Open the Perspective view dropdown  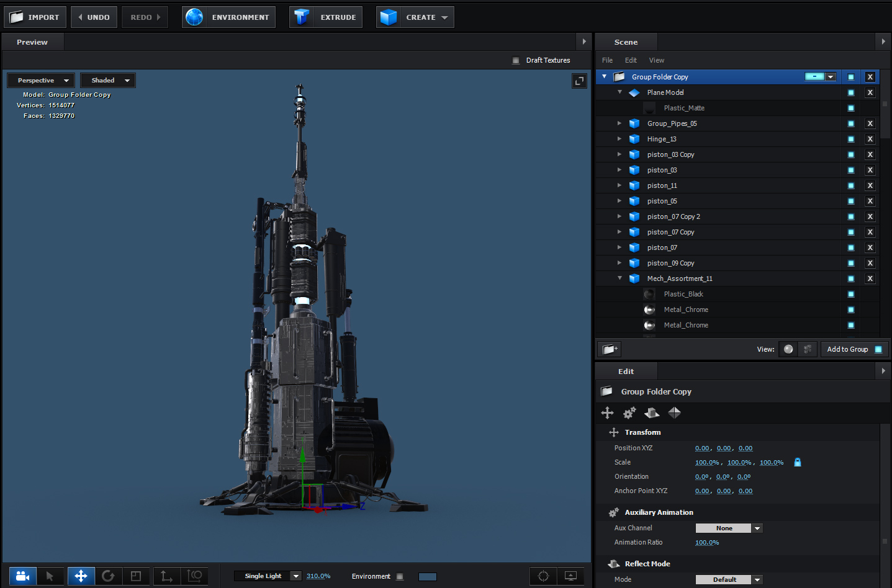[x=42, y=81]
